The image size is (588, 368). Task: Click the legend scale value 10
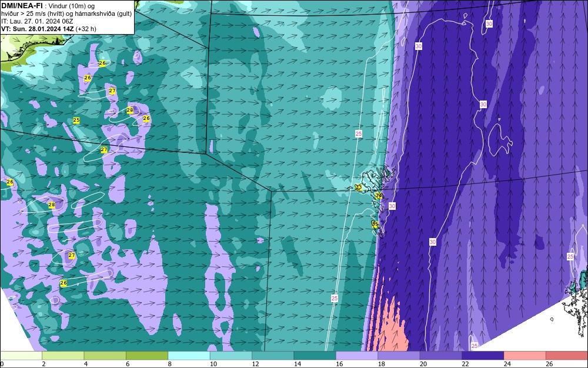213,364
